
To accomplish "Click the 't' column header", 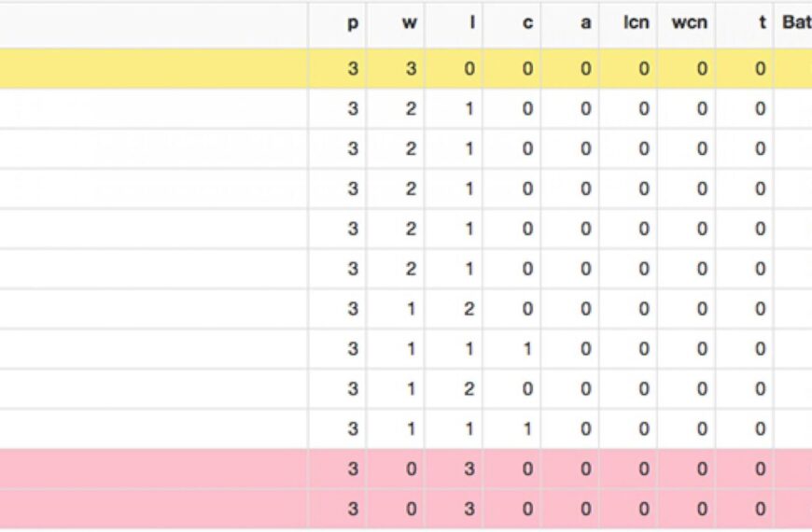I will (x=762, y=23).
